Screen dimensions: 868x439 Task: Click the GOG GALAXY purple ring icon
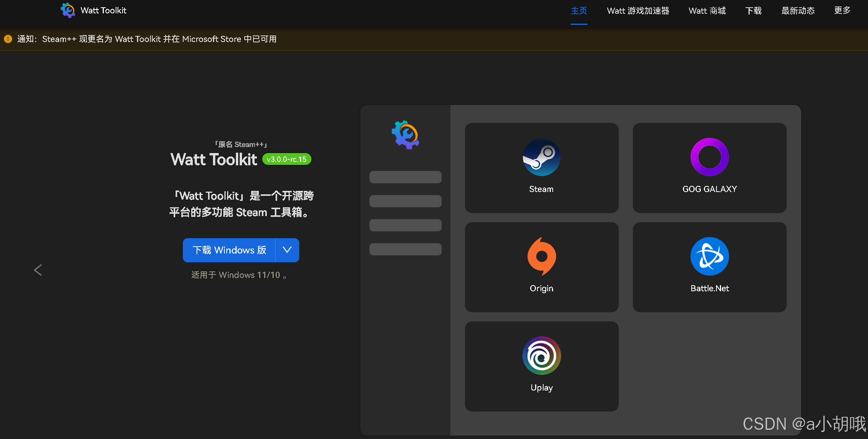tap(710, 157)
